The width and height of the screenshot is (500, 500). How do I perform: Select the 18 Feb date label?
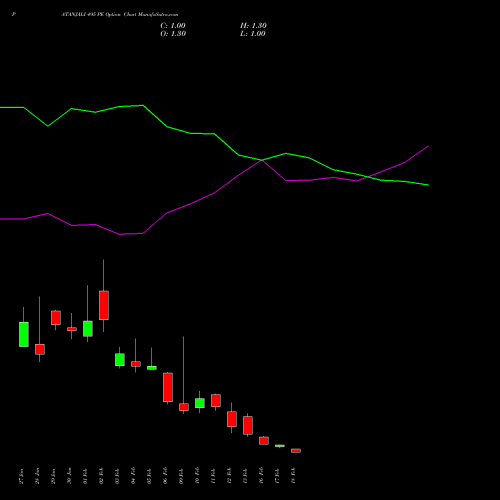click(293, 476)
